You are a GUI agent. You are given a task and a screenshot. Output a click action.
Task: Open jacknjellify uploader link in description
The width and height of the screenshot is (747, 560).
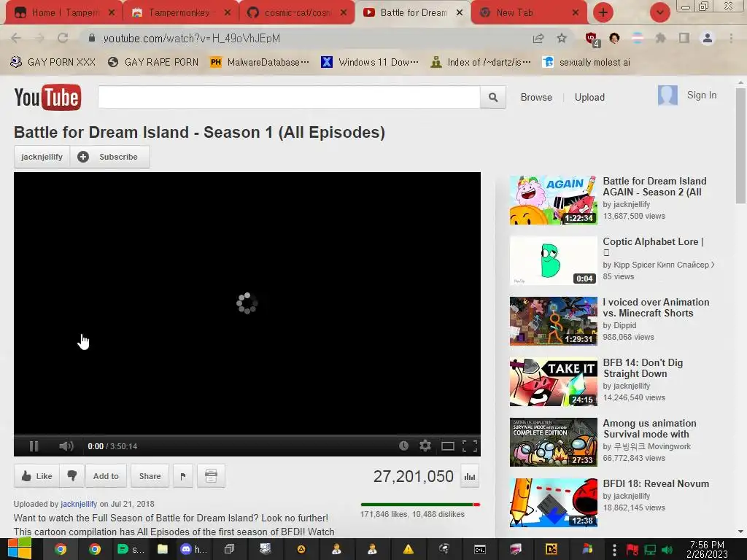(x=79, y=504)
